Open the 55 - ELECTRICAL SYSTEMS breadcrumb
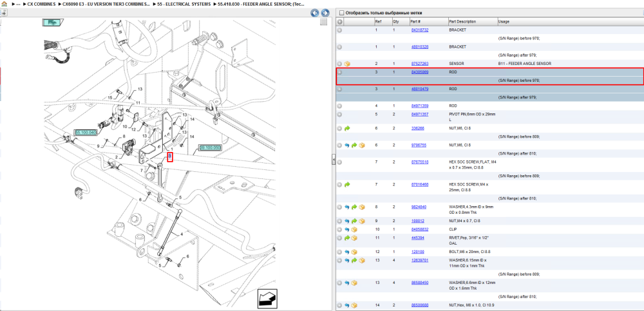This screenshot has width=644, height=311. 184,4
